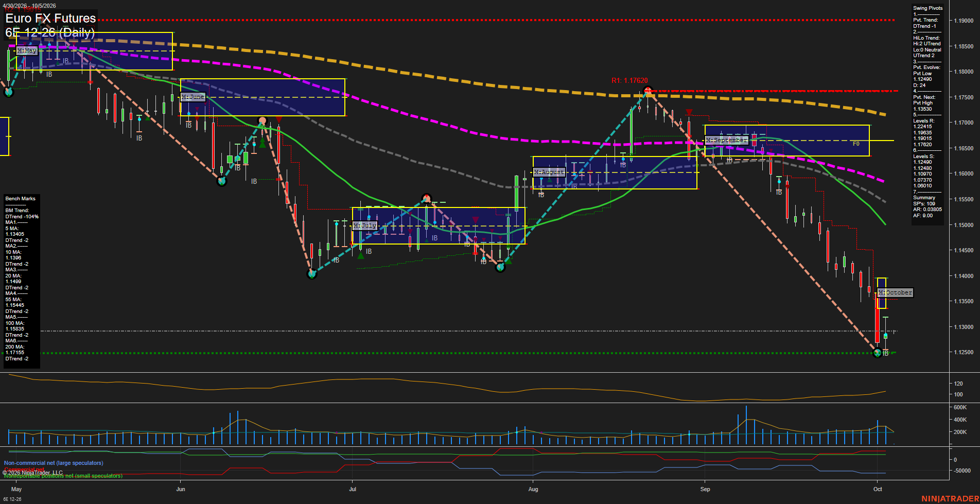
Task: Click the Swing Pivots panel heading
Action: [x=928, y=8]
